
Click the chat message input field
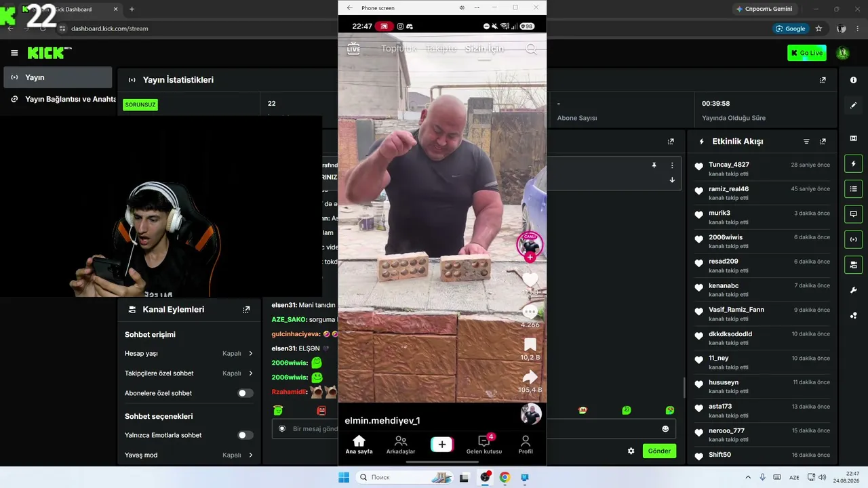pyautogui.click(x=475, y=429)
